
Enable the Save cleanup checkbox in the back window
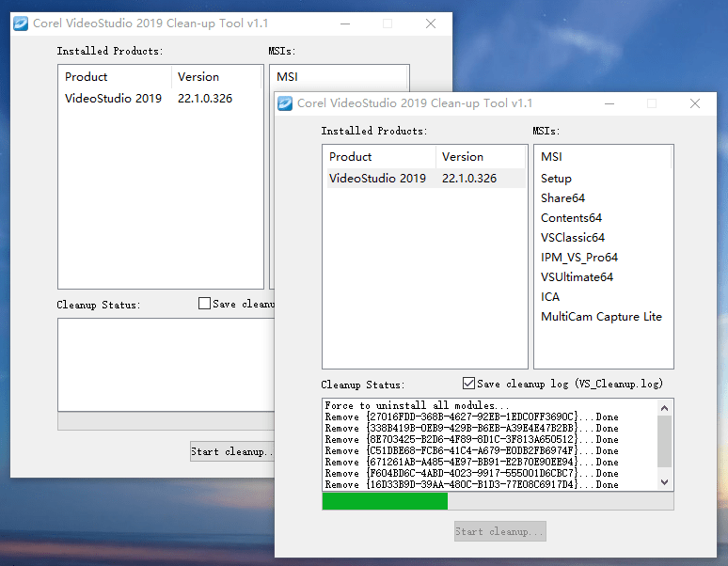205,304
